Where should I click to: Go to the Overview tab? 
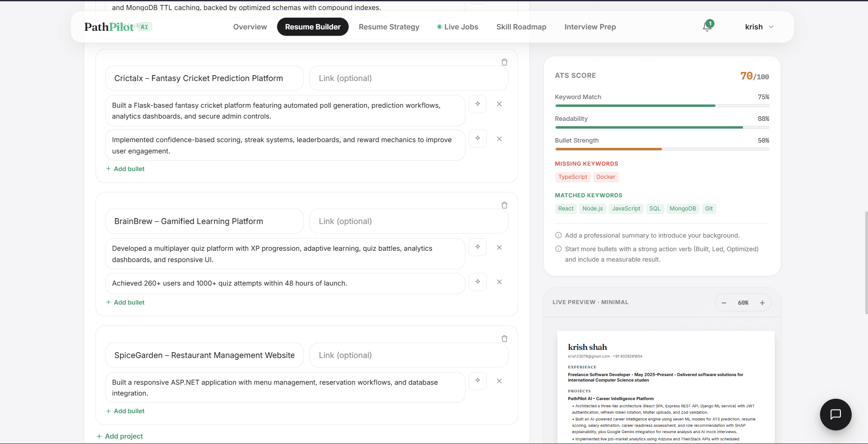250,27
